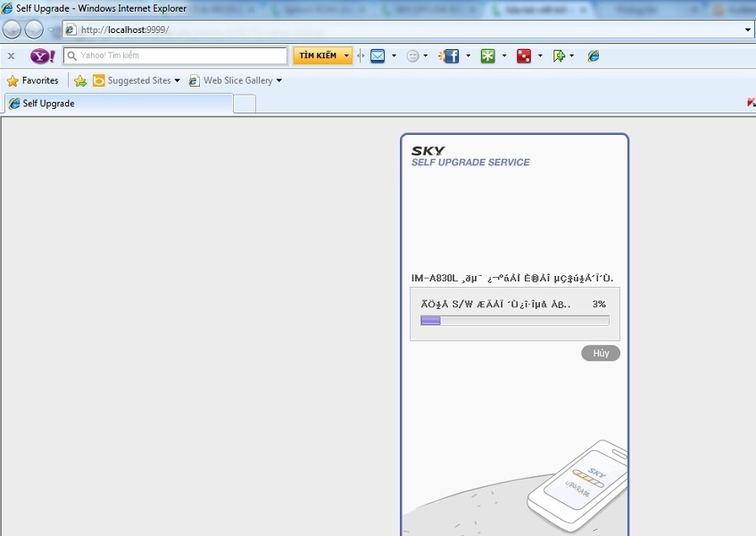Click the smiley face toolbar icon
Image resolution: width=756 pixels, height=536 pixels.
(412, 56)
